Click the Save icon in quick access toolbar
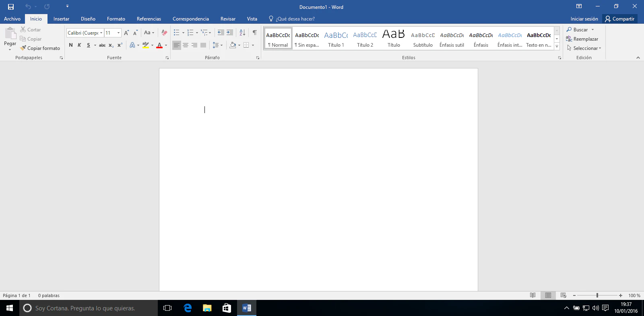644x316 pixels. point(11,7)
